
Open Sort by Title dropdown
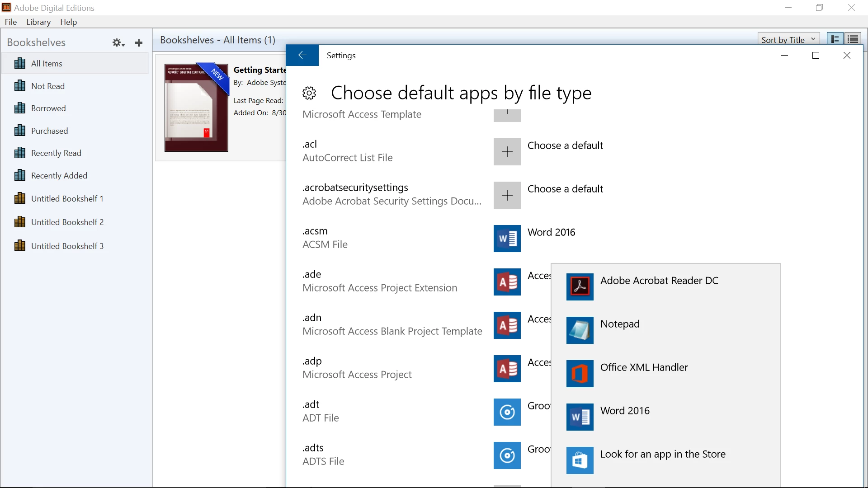tap(788, 40)
